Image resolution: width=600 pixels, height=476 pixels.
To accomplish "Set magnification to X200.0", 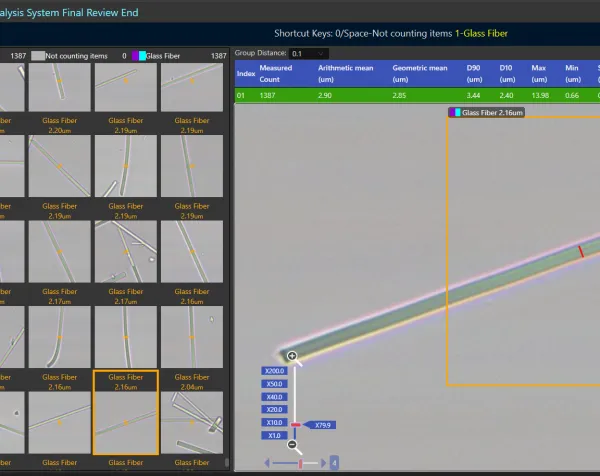I will point(274,371).
